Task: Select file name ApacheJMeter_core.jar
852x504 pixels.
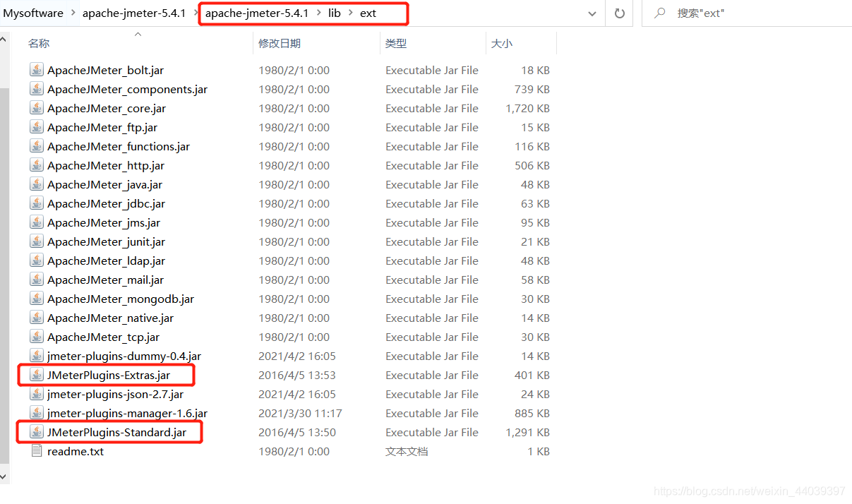Action: [x=107, y=108]
